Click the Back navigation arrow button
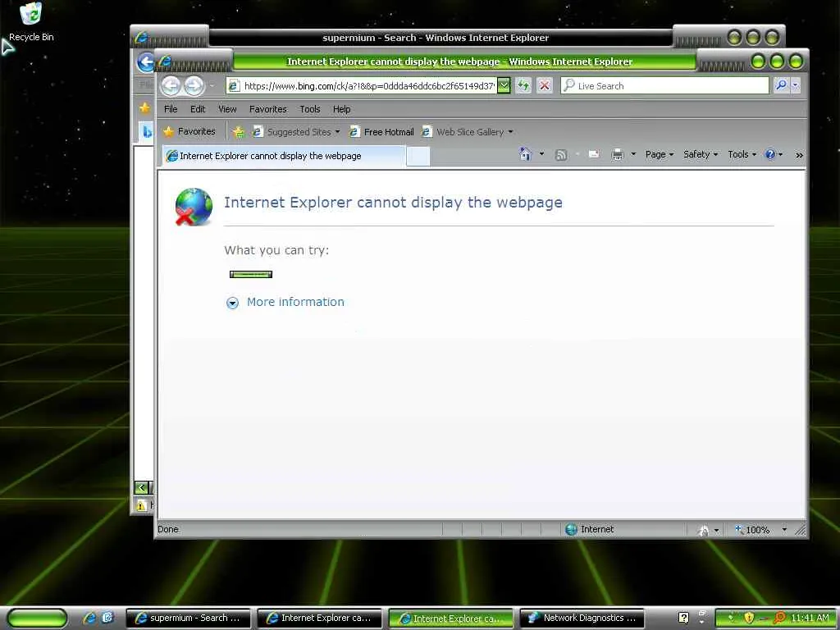Viewport: 840px width, 630px height. [171, 85]
